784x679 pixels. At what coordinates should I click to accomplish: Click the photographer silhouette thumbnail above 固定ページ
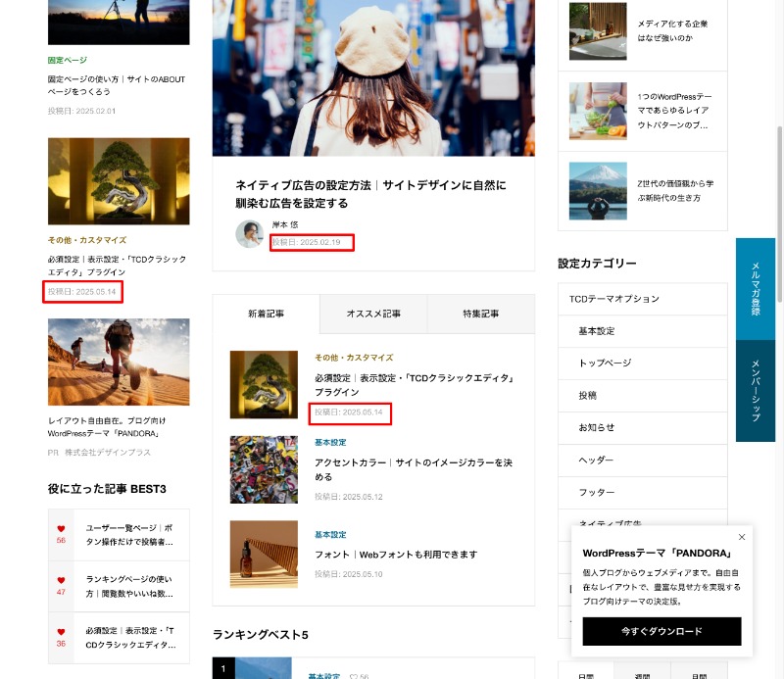pos(119,23)
